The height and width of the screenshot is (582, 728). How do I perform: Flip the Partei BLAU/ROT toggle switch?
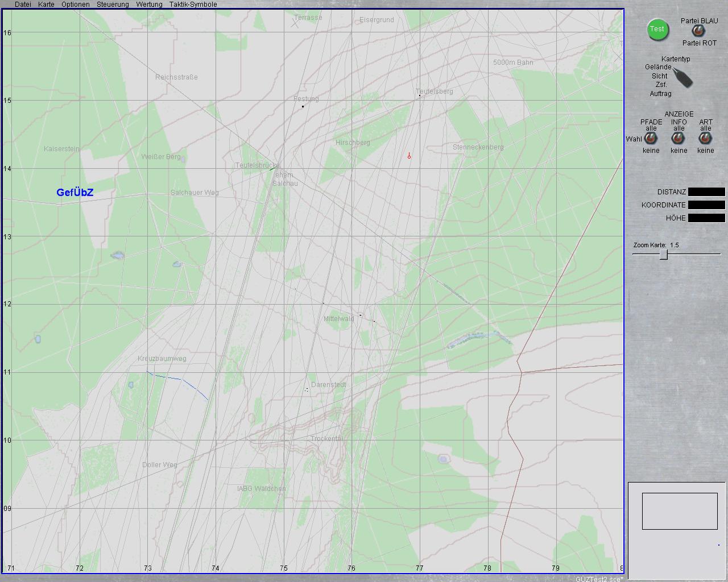click(x=697, y=31)
